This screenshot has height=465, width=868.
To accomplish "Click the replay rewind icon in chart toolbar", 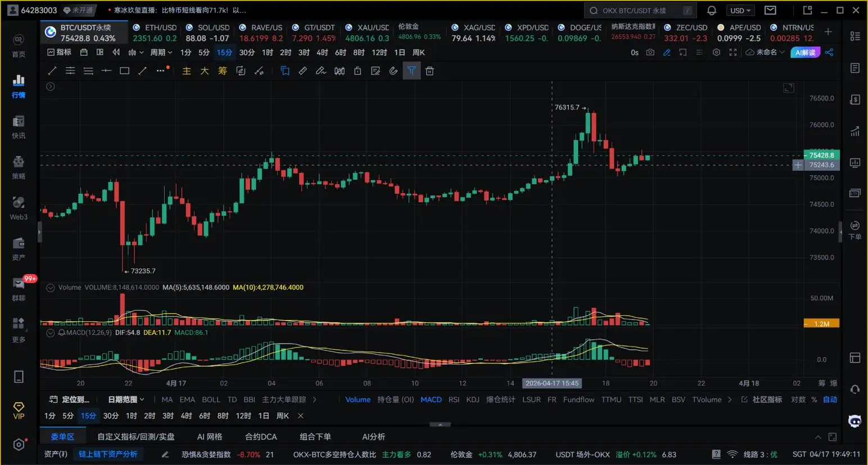I will (x=116, y=52).
